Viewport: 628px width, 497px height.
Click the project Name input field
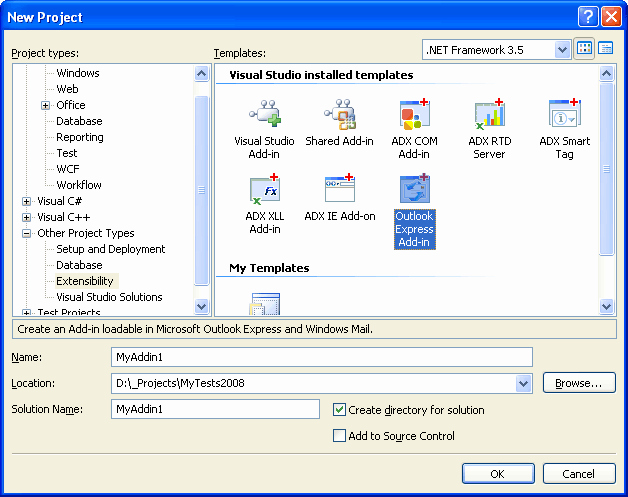[x=322, y=357]
